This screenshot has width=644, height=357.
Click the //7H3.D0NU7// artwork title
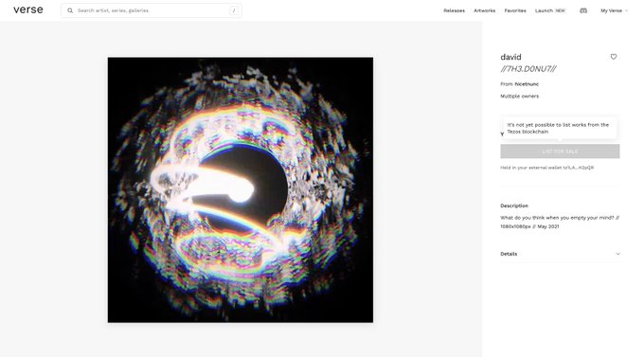click(x=528, y=69)
